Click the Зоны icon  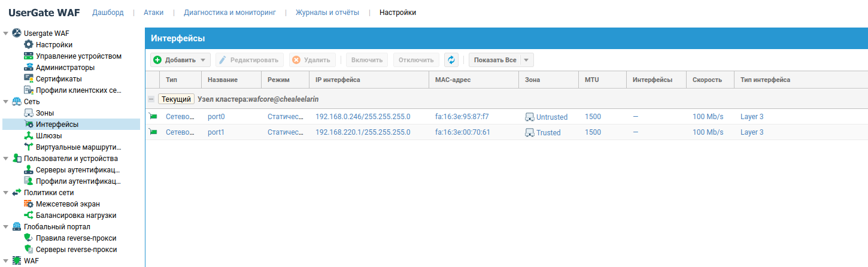(x=28, y=113)
